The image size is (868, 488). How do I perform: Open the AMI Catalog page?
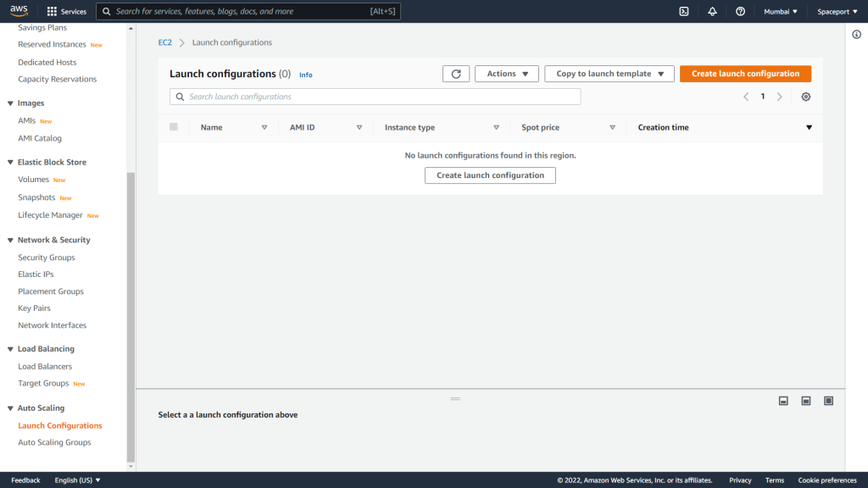click(40, 138)
